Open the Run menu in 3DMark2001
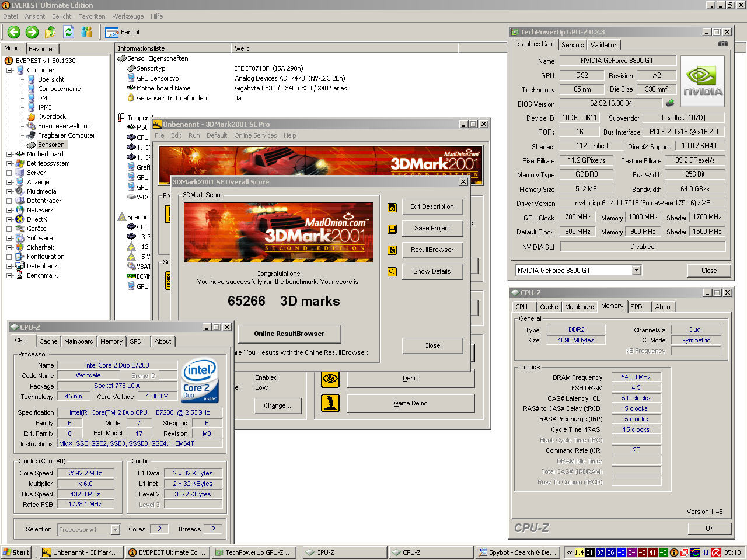 point(194,135)
